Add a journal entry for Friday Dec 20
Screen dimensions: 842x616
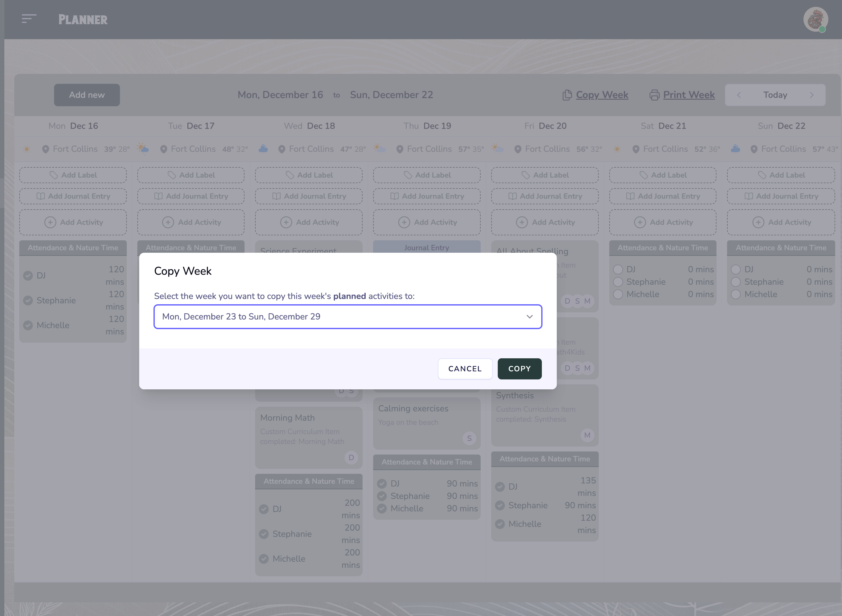(x=545, y=196)
